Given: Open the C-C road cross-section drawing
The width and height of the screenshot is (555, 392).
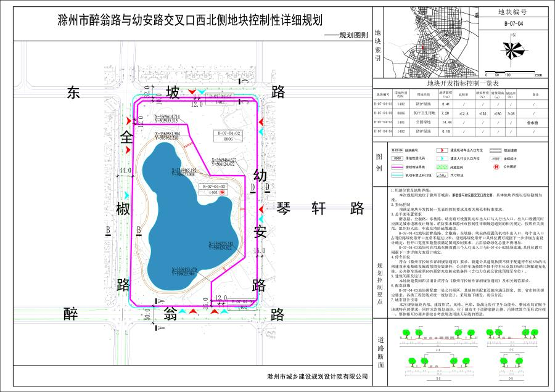Looking at the screenshot, I should click(x=511, y=340).
